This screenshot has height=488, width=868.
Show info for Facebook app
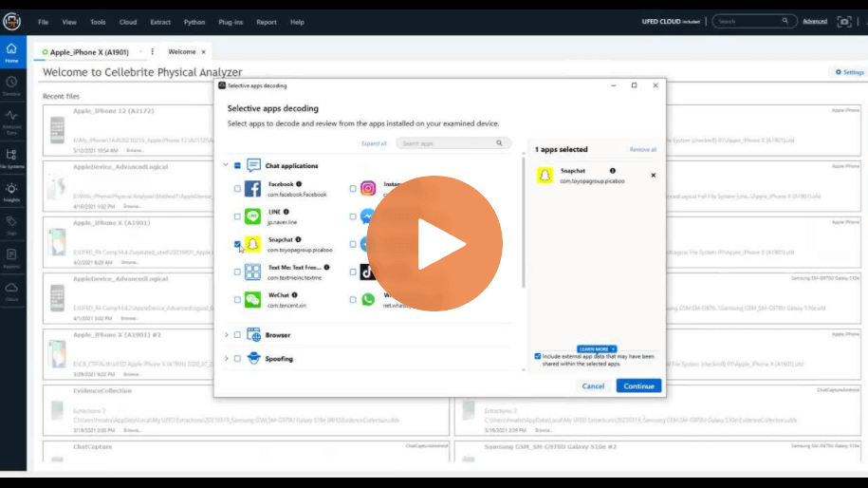pos(299,184)
